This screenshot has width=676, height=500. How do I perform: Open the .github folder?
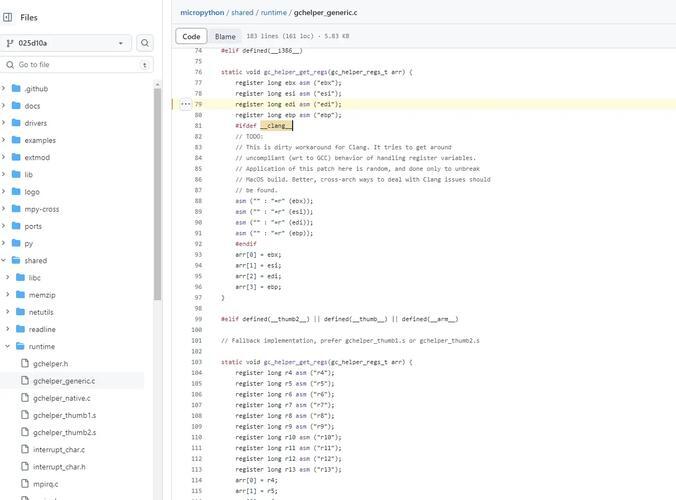click(x=36, y=89)
